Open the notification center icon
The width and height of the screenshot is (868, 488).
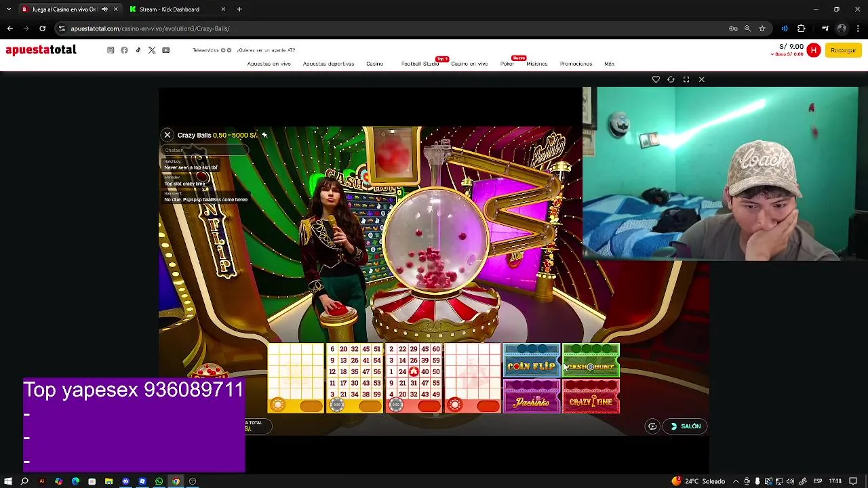(x=853, y=481)
